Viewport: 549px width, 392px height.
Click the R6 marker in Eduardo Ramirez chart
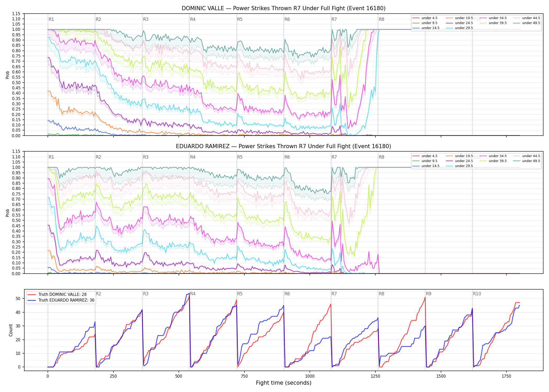(x=287, y=157)
